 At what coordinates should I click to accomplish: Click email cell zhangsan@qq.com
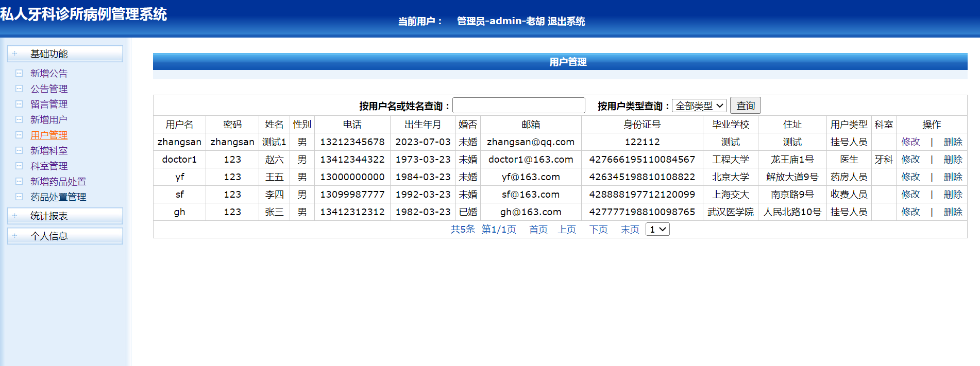point(531,142)
